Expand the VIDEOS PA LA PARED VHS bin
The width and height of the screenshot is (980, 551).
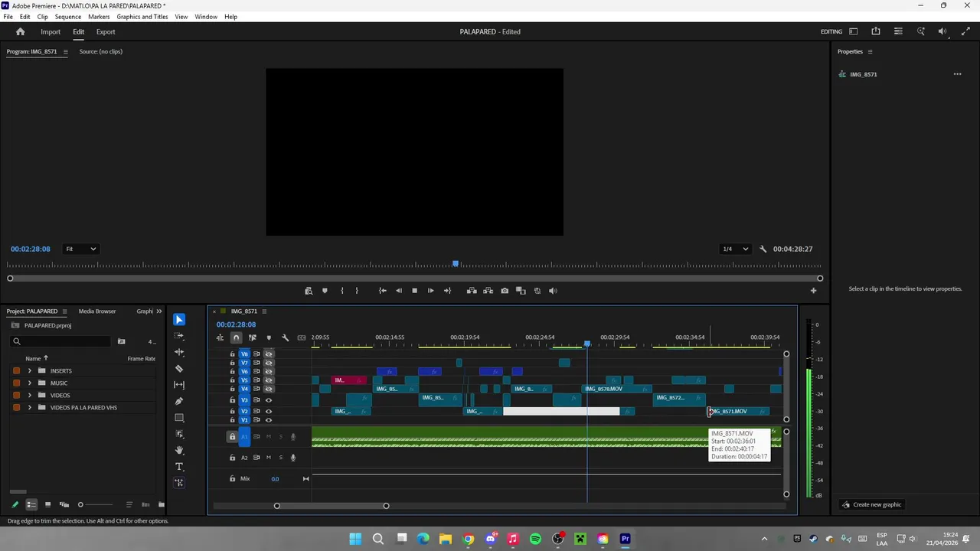(x=30, y=408)
